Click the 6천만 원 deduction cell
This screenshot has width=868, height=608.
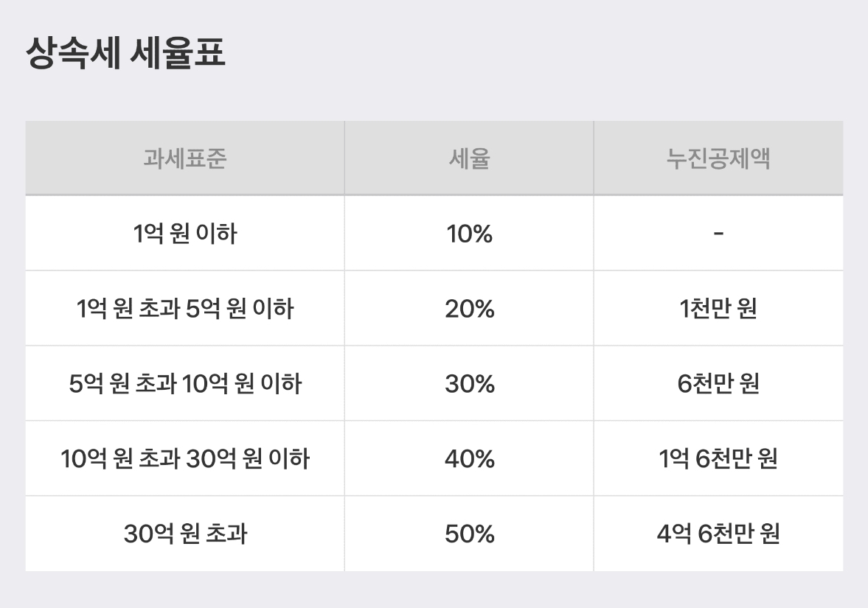718,385
